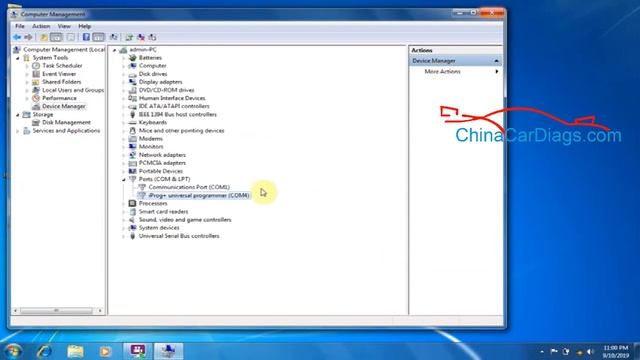The height and width of the screenshot is (360, 640).
Task: Click Scan for hardware changes icon
Action: (114, 37)
